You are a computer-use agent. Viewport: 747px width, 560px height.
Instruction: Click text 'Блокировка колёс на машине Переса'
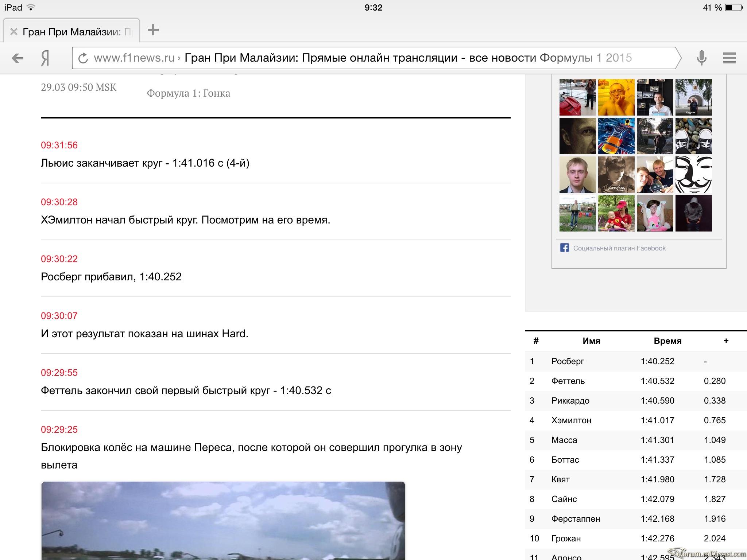click(136, 447)
